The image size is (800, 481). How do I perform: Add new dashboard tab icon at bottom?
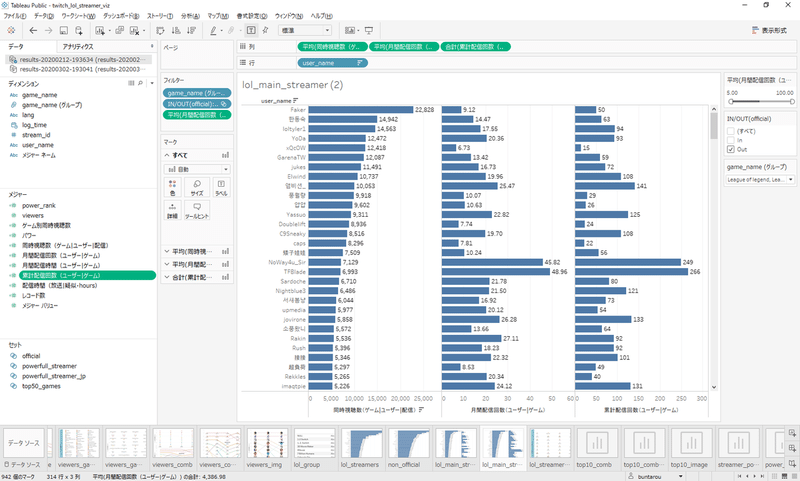click(792, 448)
